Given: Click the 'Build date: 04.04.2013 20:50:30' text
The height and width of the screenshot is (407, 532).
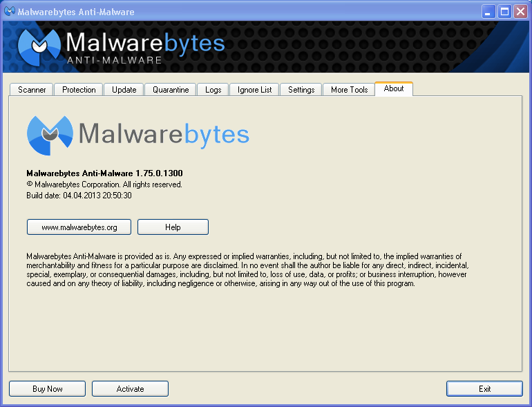Looking at the screenshot, I should pos(79,196).
